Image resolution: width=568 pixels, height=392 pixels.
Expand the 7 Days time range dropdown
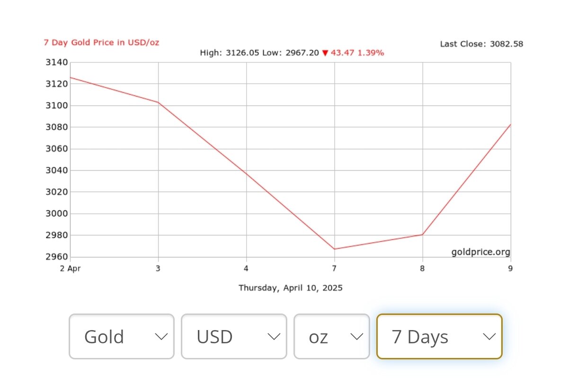point(439,337)
